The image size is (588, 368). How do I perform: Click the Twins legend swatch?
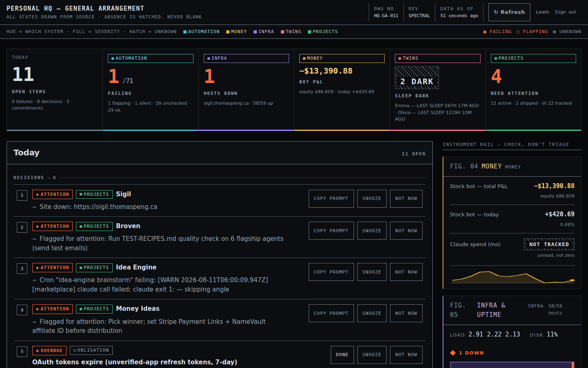tap(283, 32)
